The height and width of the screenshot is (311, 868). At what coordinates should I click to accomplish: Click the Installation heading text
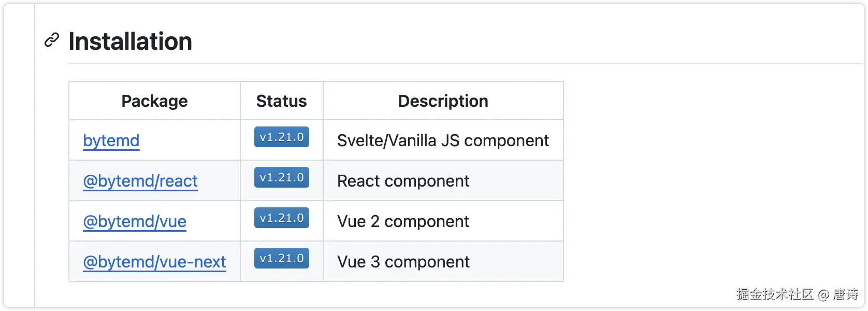click(x=130, y=41)
